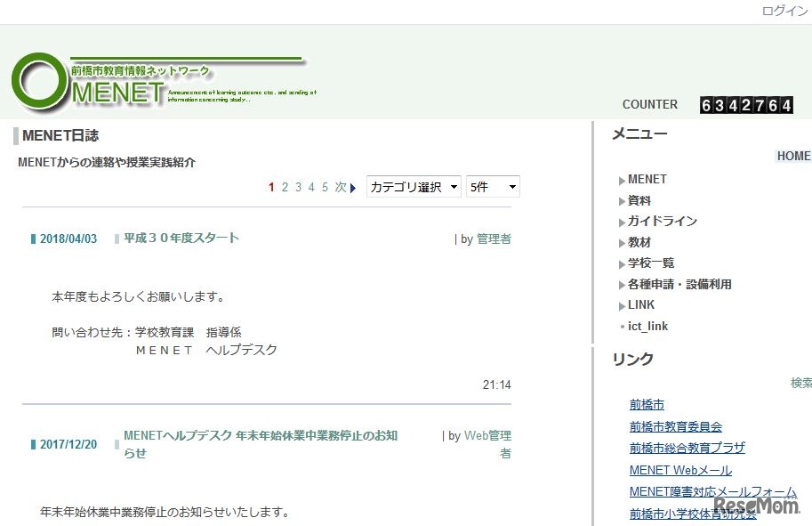
Task: Open the カテゴリ選択 category dropdown
Action: (414, 187)
